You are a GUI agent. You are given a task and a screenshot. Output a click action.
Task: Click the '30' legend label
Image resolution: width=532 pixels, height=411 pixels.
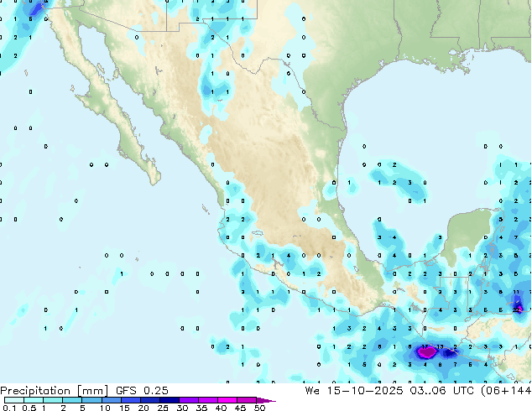point(182,408)
